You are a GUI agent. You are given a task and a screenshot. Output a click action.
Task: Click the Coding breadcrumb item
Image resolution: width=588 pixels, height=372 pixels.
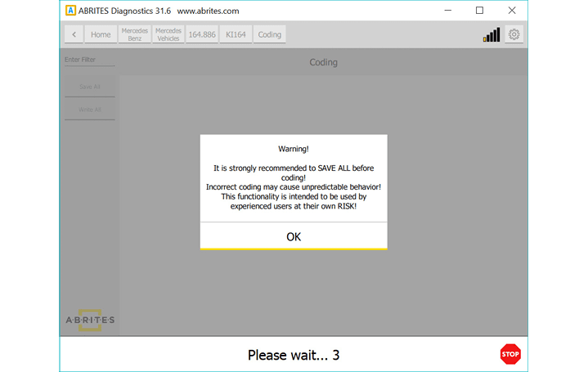point(269,34)
